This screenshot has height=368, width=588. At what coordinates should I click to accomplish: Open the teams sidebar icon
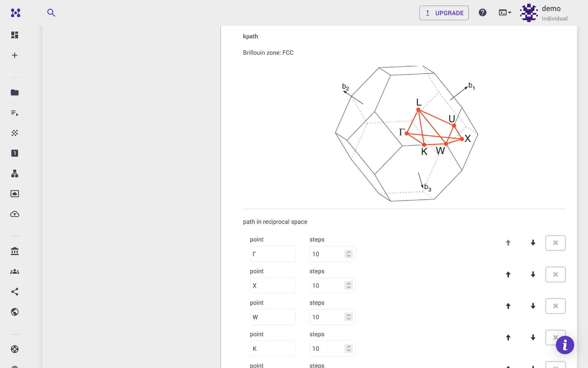click(14, 271)
